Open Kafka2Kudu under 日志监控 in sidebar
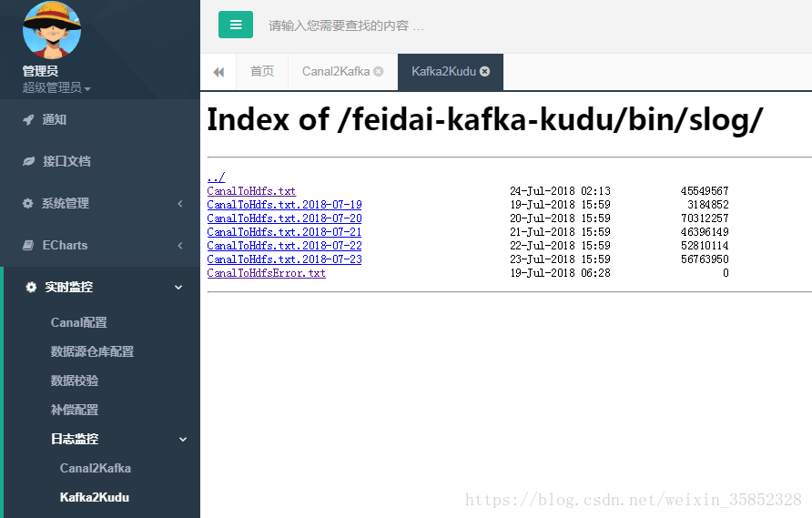This screenshot has width=812, height=518. point(95,497)
